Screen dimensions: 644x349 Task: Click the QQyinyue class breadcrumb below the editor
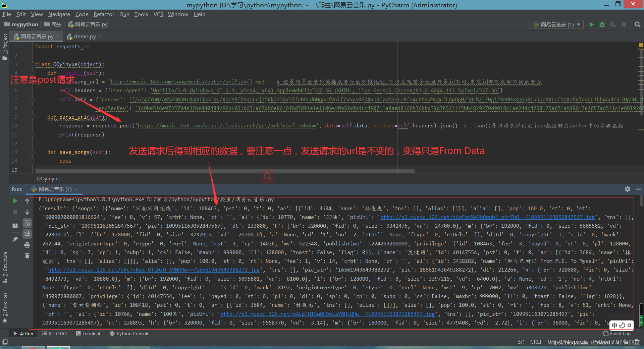[x=48, y=179]
